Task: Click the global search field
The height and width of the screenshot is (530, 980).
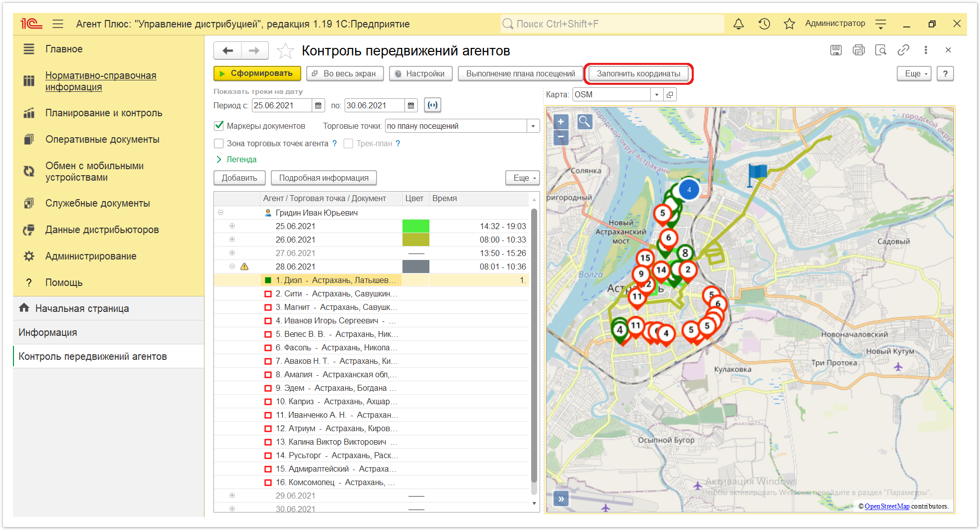Action: point(612,23)
